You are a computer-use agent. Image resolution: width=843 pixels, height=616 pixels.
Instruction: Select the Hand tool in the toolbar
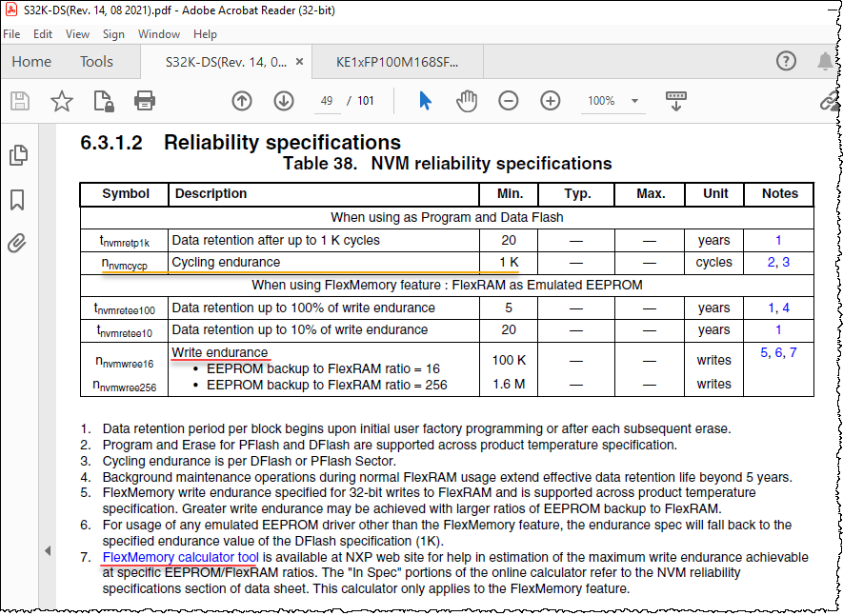click(466, 101)
